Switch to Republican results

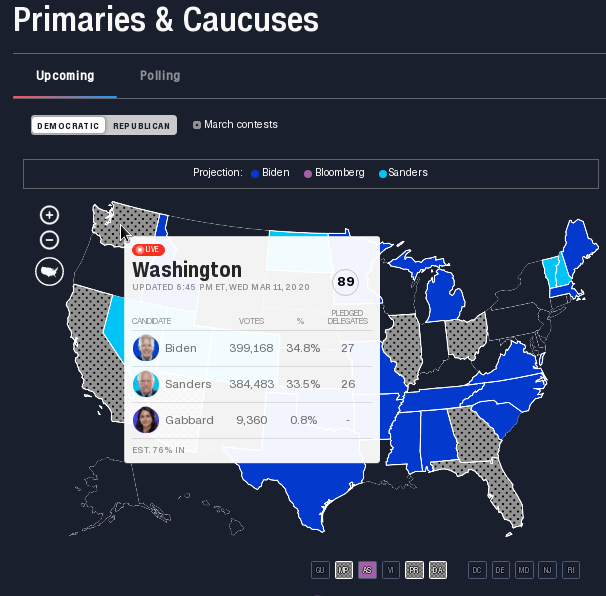[141, 126]
